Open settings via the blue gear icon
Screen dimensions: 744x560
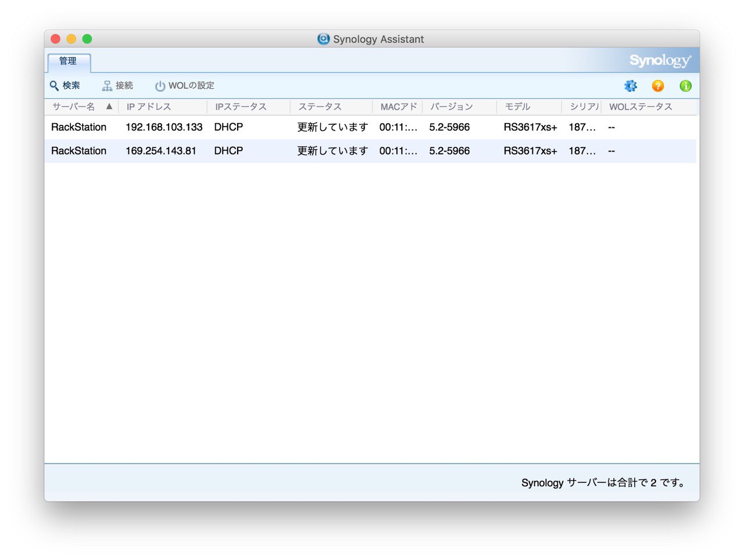(631, 86)
